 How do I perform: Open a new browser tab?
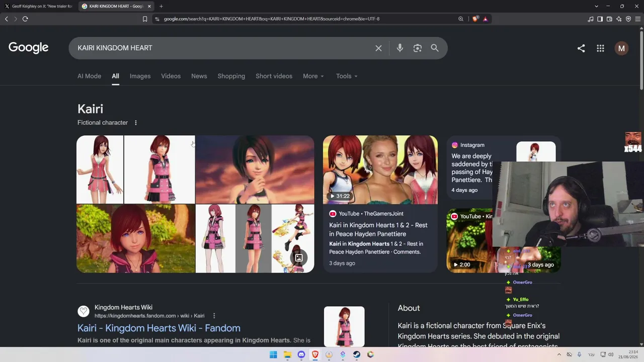tap(161, 6)
